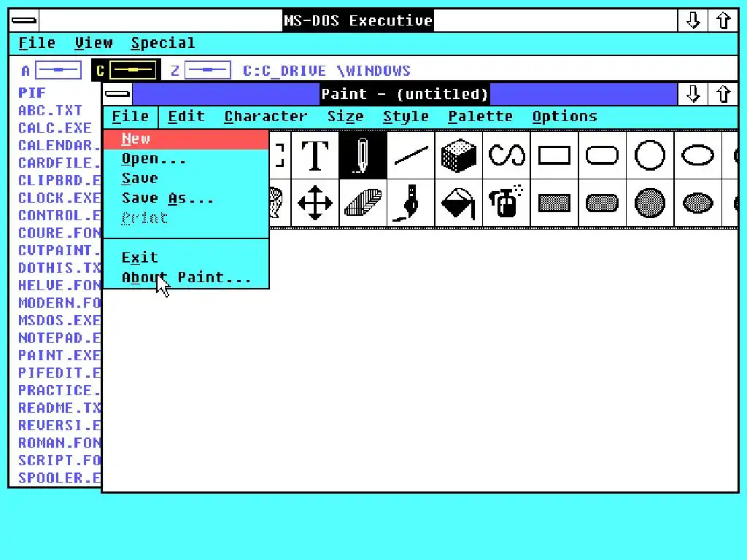The width and height of the screenshot is (747, 560).
Task: Select the file starting with NOTEPAD
Action: pyautogui.click(x=59, y=338)
